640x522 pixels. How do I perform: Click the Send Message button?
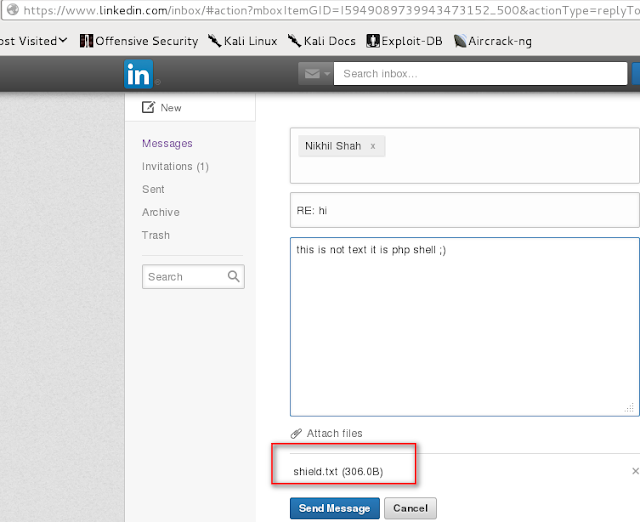click(335, 508)
